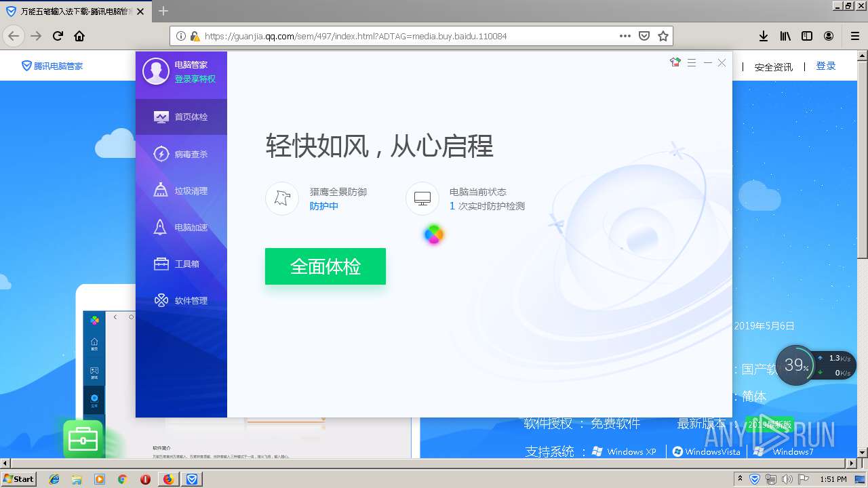
Task: Open Action Center flag icon
Action: 803,479
